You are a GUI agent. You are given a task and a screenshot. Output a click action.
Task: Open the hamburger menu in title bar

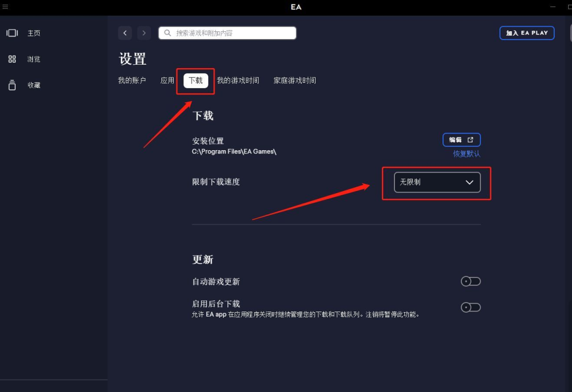pos(5,7)
